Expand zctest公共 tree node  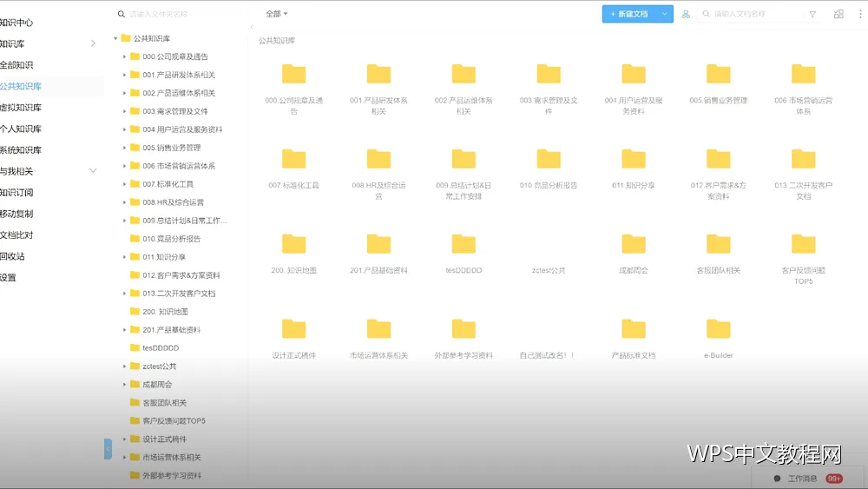pos(124,366)
